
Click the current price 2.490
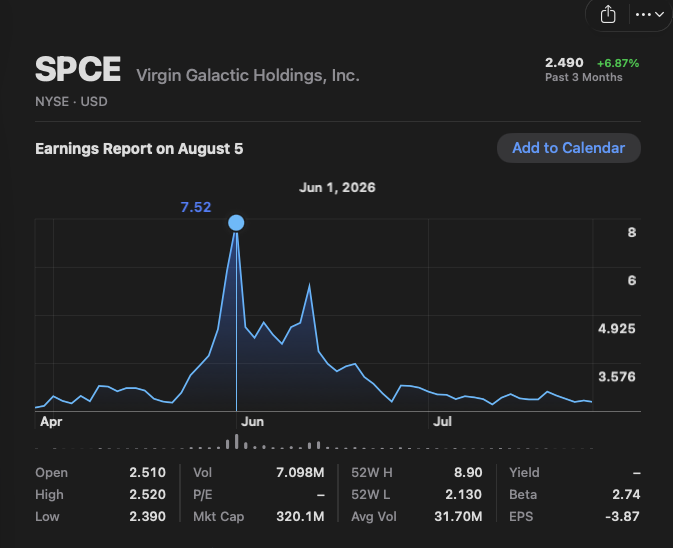point(564,63)
